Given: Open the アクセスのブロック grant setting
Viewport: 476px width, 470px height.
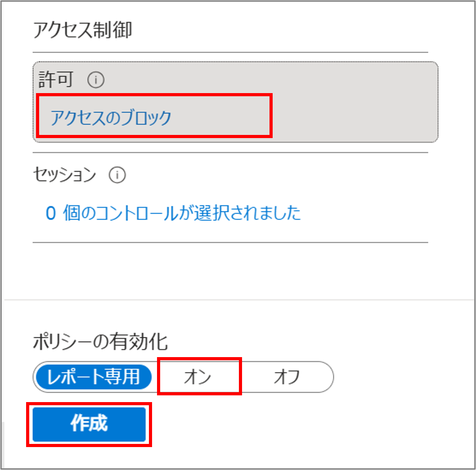Looking at the screenshot, I should 111,118.
